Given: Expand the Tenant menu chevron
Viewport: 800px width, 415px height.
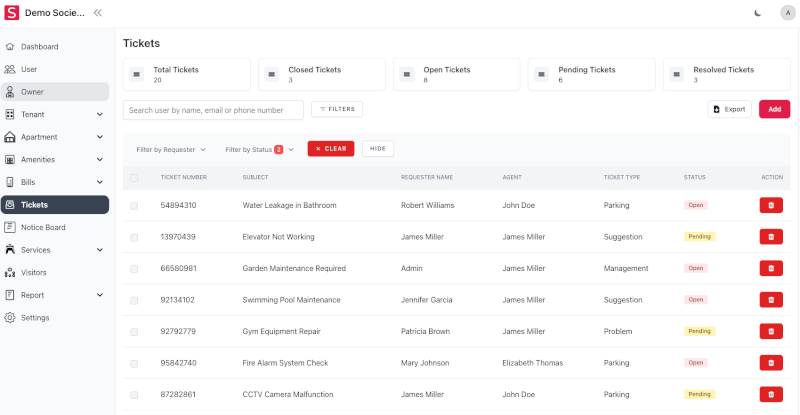Looking at the screenshot, I should [x=100, y=114].
